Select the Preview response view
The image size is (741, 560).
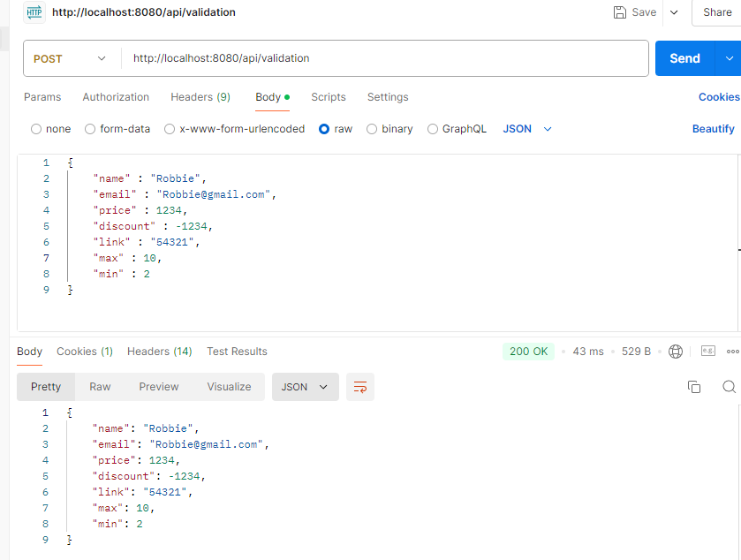(159, 387)
